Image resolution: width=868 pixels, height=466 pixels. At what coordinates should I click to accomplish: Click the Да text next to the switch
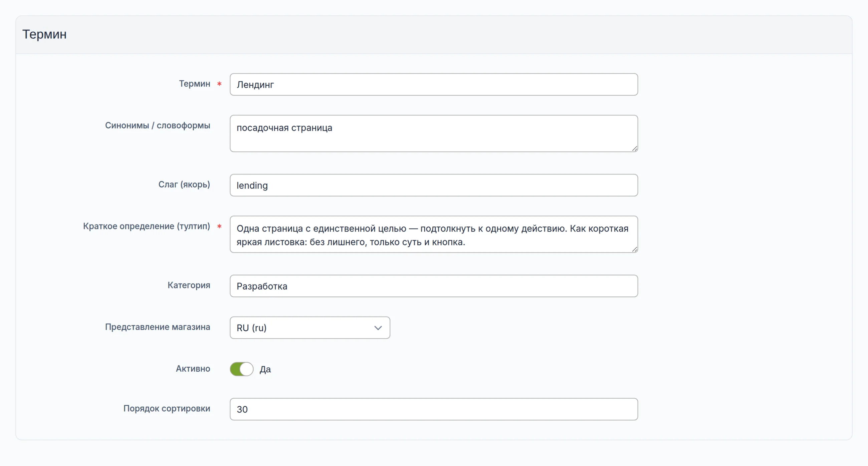coord(265,369)
